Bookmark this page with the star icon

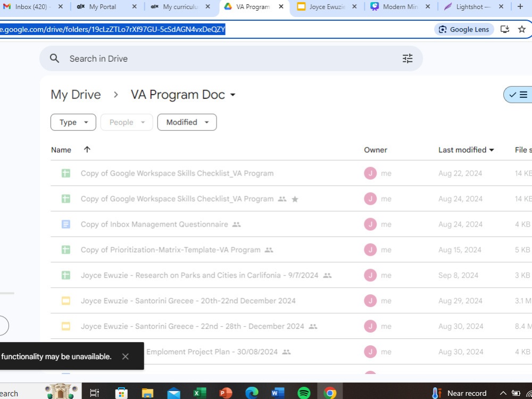(522, 29)
